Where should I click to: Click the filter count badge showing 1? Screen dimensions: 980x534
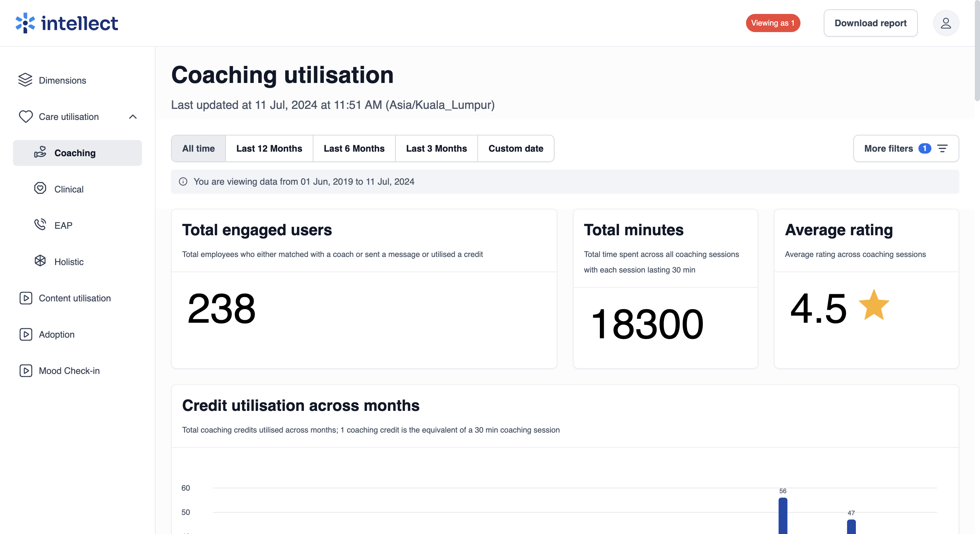click(x=925, y=148)
